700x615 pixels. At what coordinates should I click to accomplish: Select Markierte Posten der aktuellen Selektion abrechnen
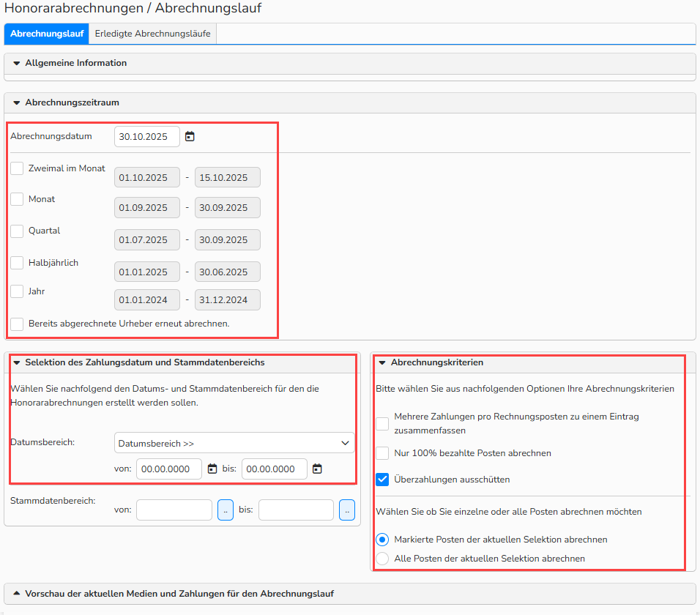382,540
